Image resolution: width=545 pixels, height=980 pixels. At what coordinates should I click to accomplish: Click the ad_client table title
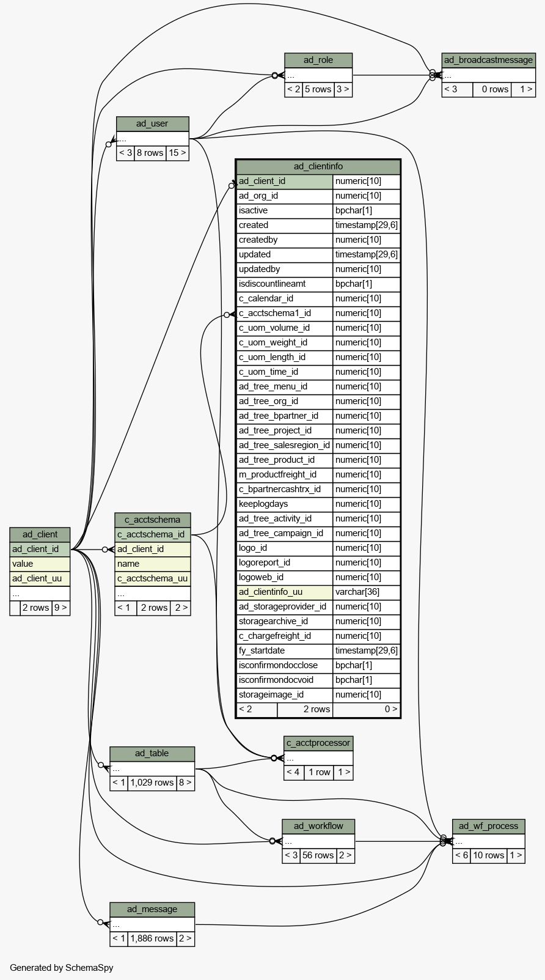(40, 534)
